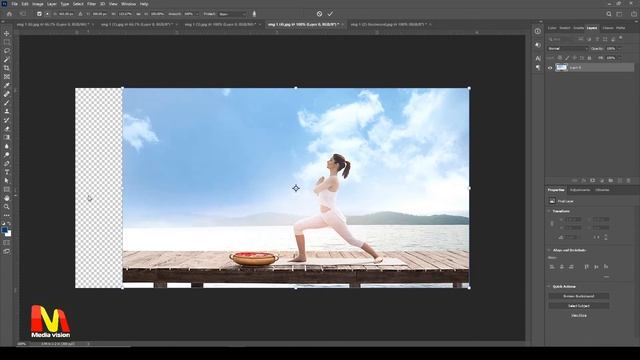
Task: Switch to the Channels tab
Action: tap(608, 28)
